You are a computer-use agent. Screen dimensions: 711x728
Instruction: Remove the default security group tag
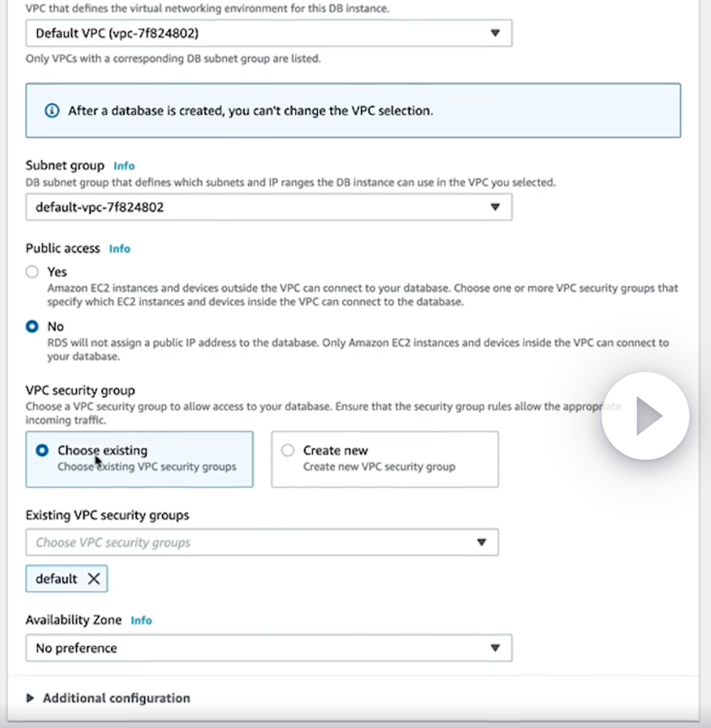pyautogui.click(x=94, y=579)
